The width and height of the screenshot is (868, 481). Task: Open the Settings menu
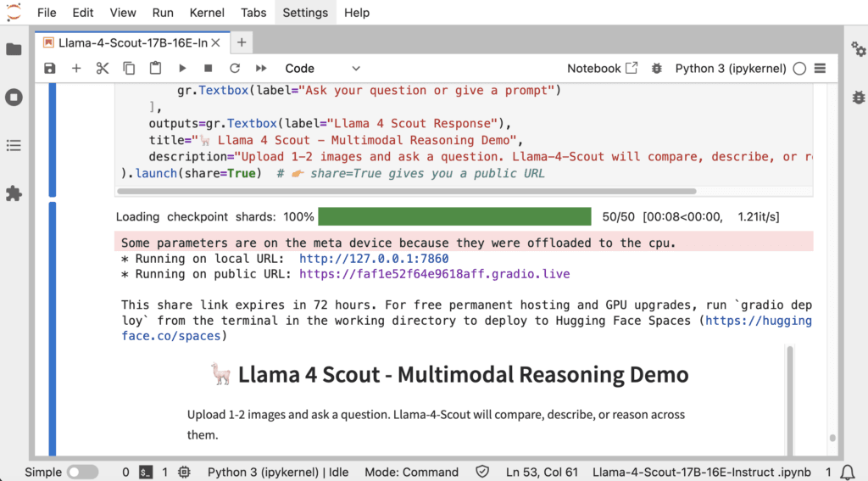coord(305,13)
